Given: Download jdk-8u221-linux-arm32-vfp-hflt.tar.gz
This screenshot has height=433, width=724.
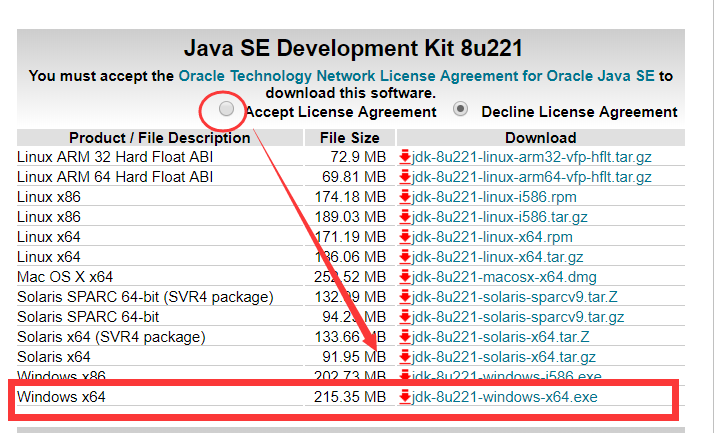Looking at the screenshot, I should point(531,157).
